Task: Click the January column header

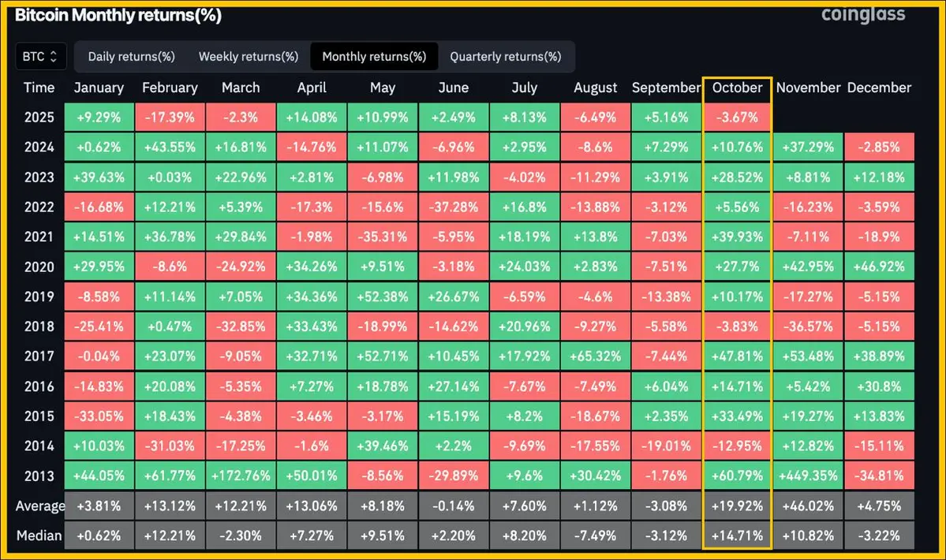Action: coord(99,88)
